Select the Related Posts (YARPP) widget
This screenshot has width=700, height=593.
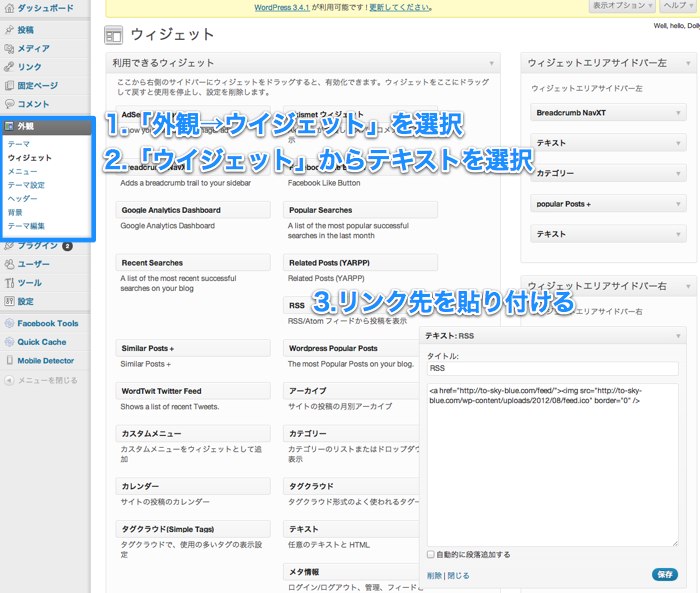(360, 263)
